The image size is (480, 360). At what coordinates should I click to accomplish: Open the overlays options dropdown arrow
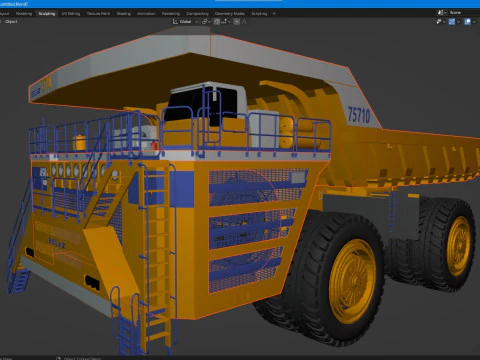[x=474, y=22]
